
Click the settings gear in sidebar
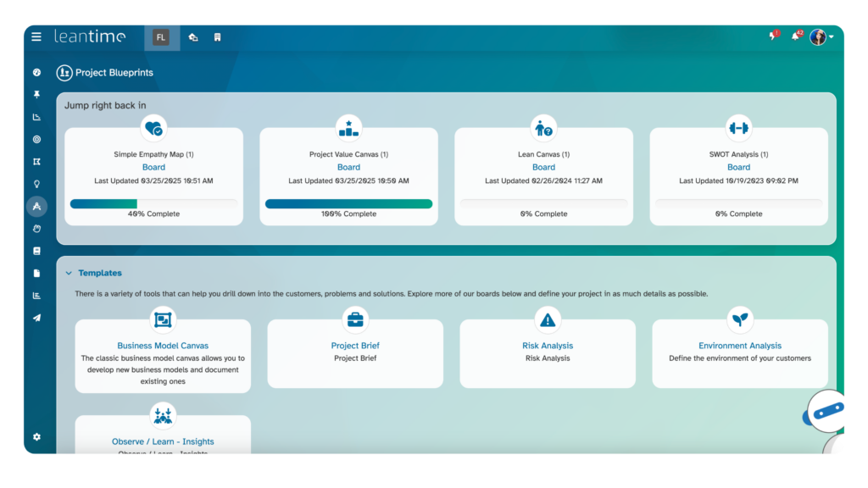(x=36, y=437)
